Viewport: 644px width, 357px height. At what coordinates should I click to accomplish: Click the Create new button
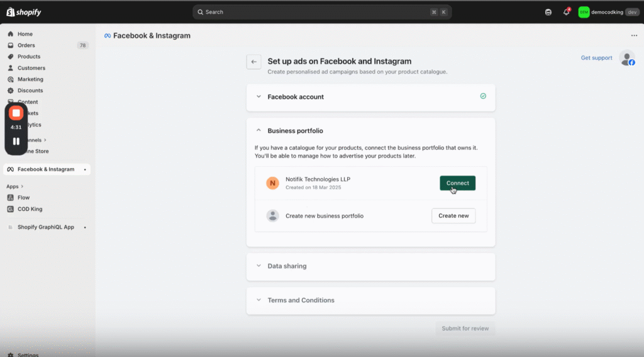click(x=453, y=216)
